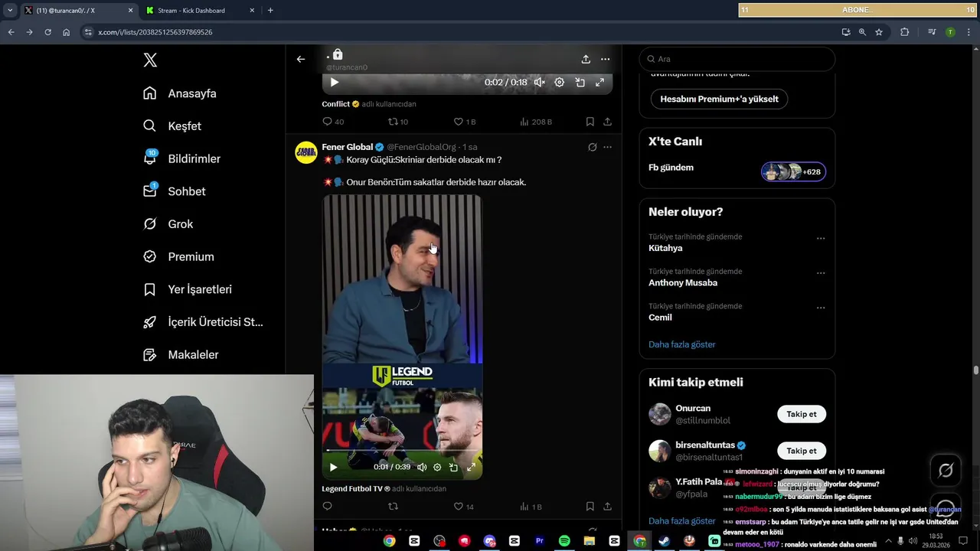Seek on Legend Futbol video progress bar
This screenshot has width=980, height=551.
(x=402, y=451)
